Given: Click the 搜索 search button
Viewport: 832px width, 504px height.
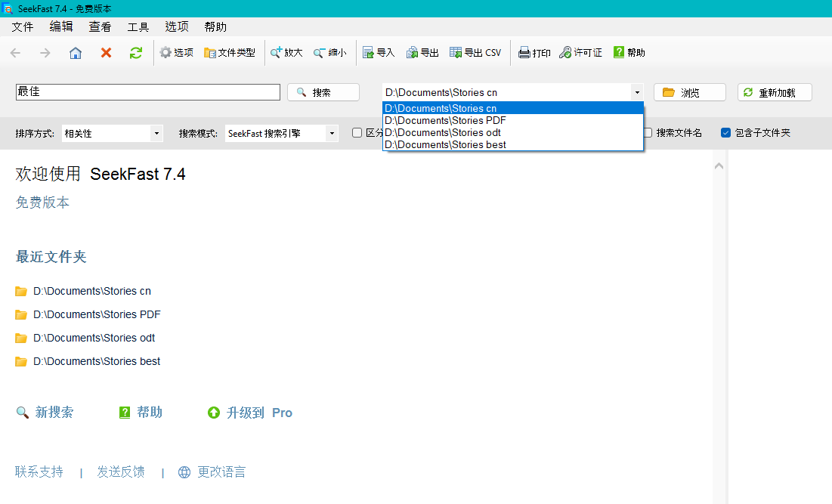Looking at the screenshot, I should pyautogui.click(x=323, y=92).
